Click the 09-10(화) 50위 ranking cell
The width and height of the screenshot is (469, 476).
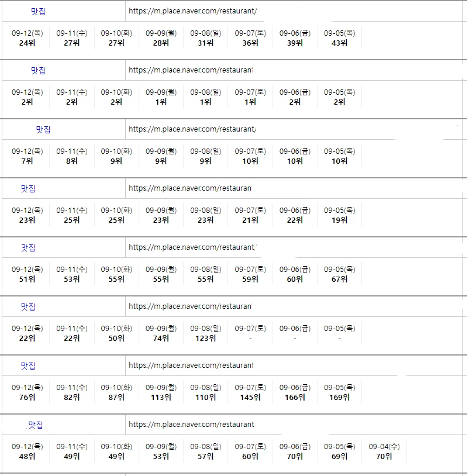(116, 333)
